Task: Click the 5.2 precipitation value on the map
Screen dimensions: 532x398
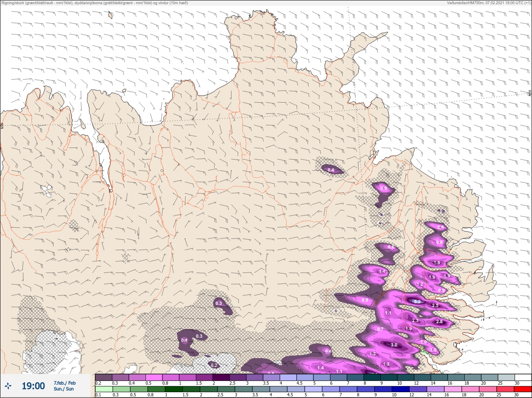Action: pyautogui.click(x=418, y=301)
